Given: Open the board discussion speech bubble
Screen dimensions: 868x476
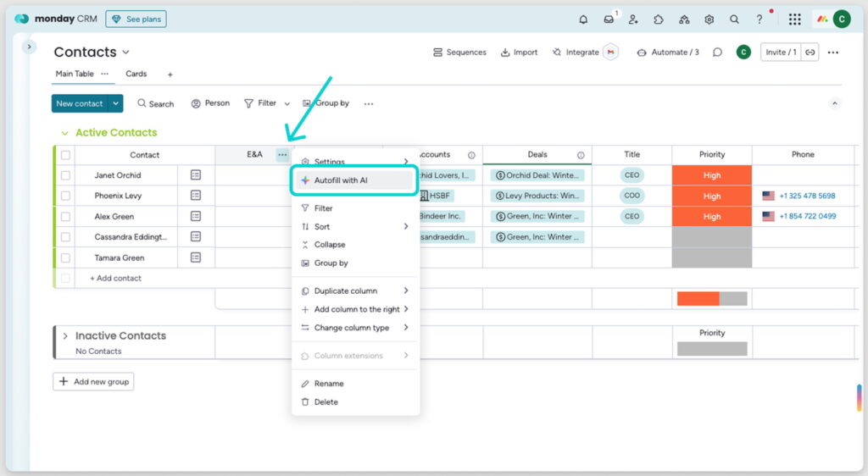Looking at the screenshot, I should [717, 52].
